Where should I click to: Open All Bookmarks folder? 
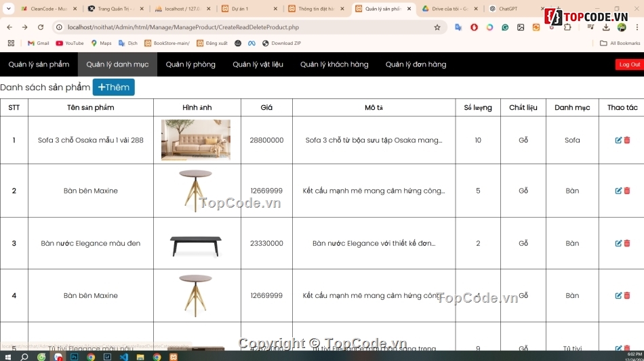click(x=620, y=43)
